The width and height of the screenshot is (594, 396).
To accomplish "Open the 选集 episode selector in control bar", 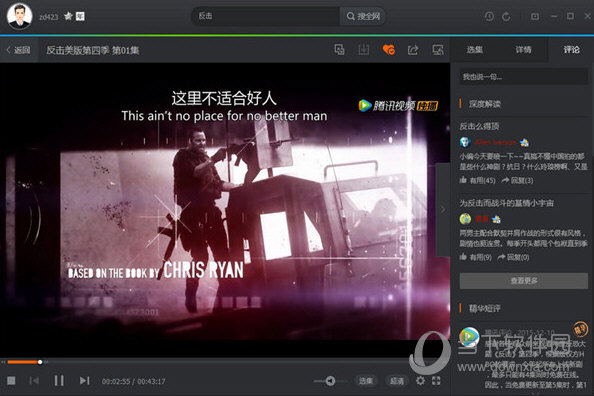I will [366, 381].
